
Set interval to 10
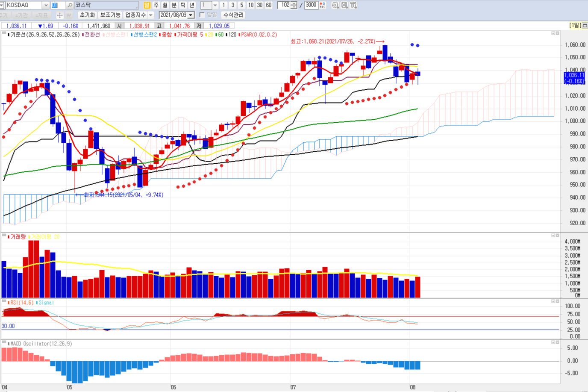[x=250, y=5]
